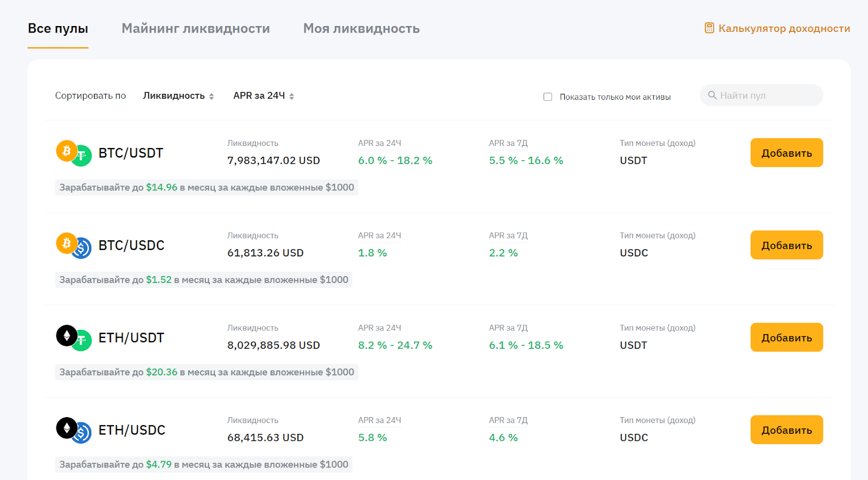Add liquidity to the ETH/USDC pool
The image size is (868, 480).
pyautogui.click(x=786, y=430)
